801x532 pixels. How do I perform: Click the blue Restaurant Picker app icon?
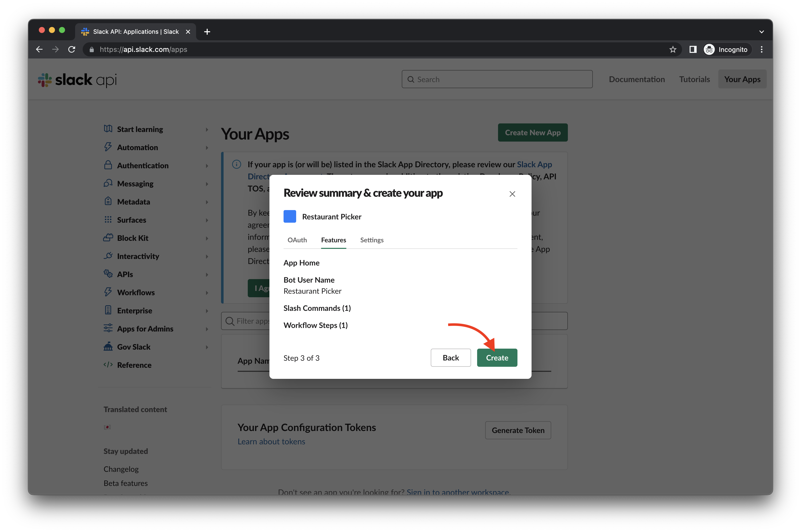(x=290, y=216)
